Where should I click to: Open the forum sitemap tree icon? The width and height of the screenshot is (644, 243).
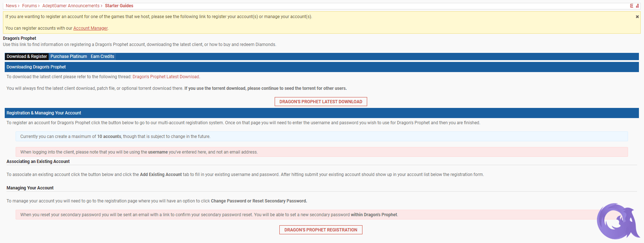(x=637, y=6)
